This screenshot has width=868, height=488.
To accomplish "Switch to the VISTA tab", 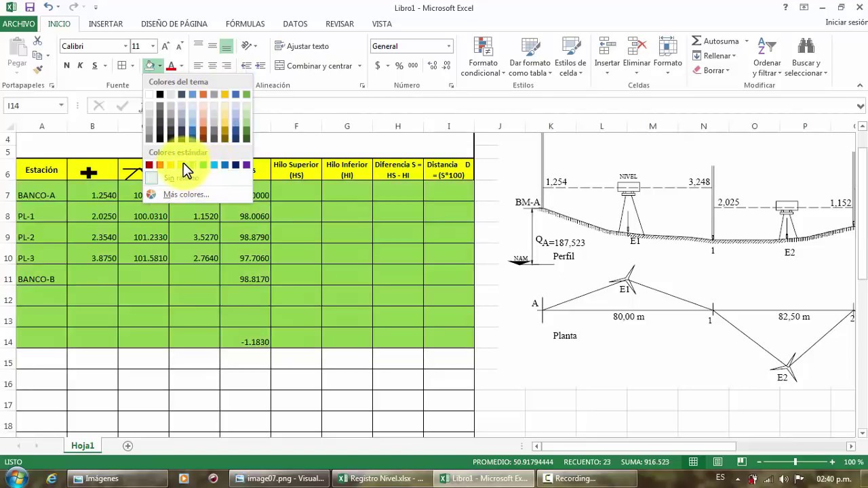I will click(x=382, y=24).
